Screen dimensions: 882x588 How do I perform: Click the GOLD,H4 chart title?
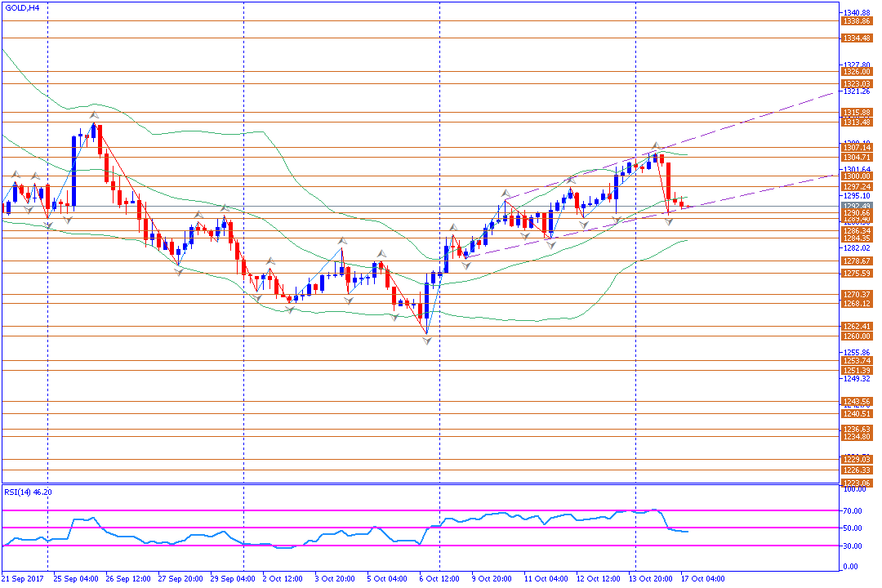click(22, 8)
